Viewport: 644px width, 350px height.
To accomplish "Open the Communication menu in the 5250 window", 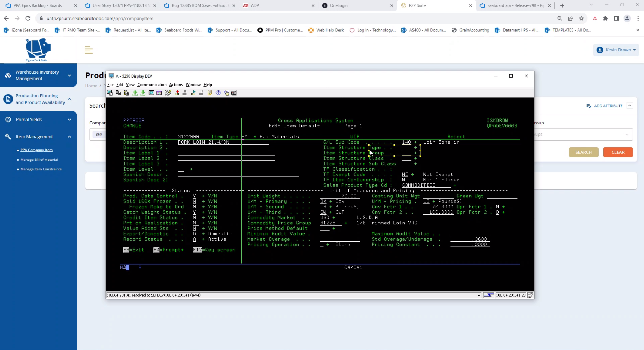I will point(152,85).
